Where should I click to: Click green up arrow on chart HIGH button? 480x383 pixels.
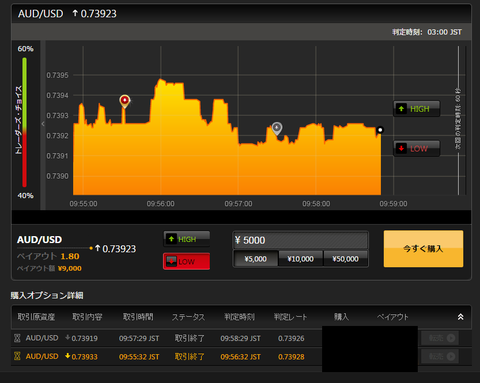pyautogui.click(x=401, y=109)
